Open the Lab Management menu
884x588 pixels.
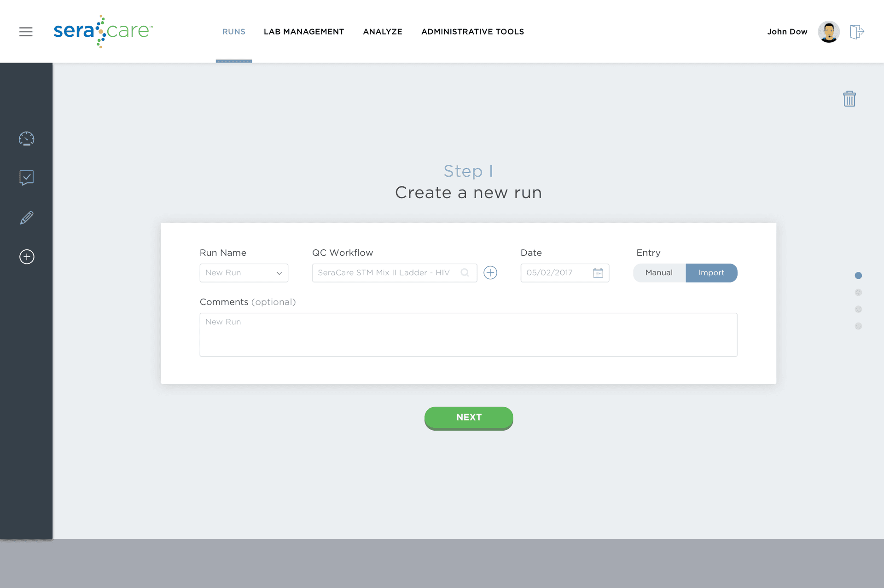[304, 32]
